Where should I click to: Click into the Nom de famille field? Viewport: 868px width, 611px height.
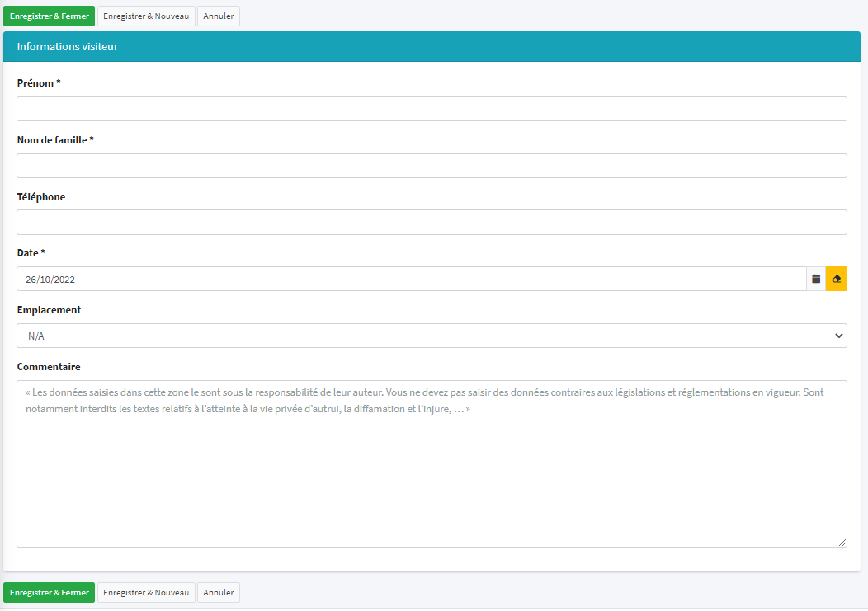(x=432, y=166)
